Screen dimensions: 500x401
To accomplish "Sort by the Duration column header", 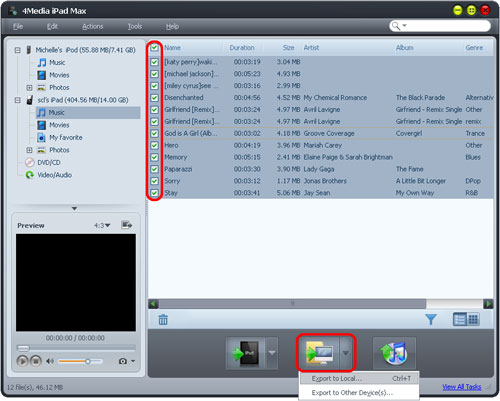I will pos(242,48).
